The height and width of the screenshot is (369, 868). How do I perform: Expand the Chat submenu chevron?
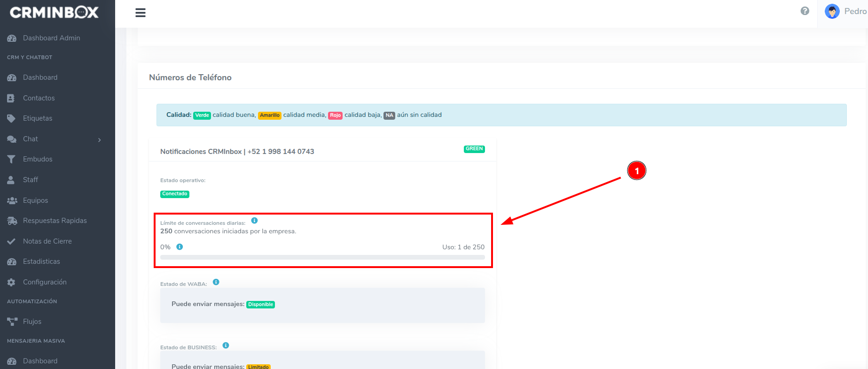coord(99,139)
